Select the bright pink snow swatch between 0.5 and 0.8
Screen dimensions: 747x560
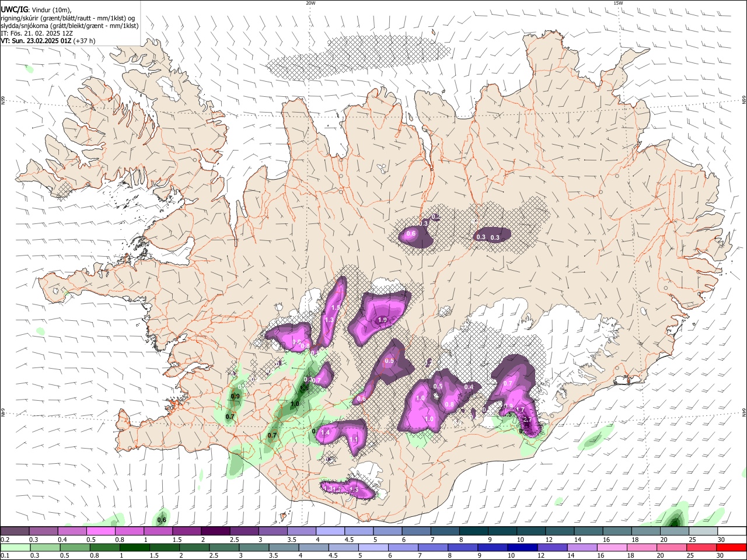[101, 531]
